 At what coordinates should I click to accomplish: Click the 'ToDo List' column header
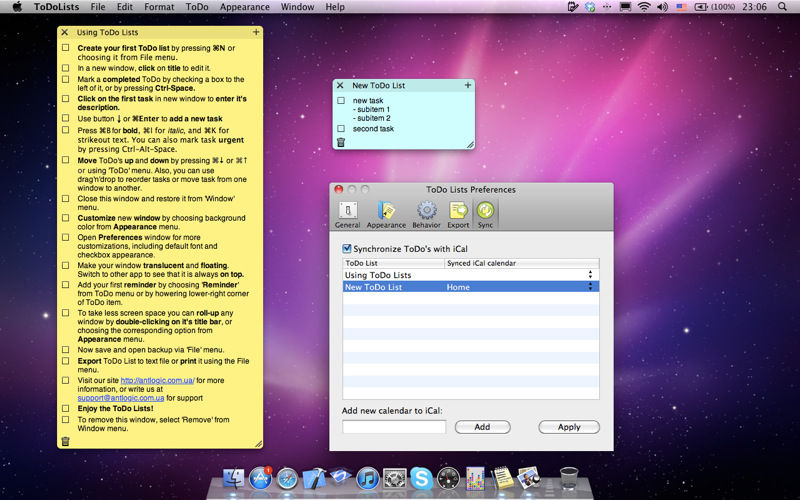click(393, 263)
